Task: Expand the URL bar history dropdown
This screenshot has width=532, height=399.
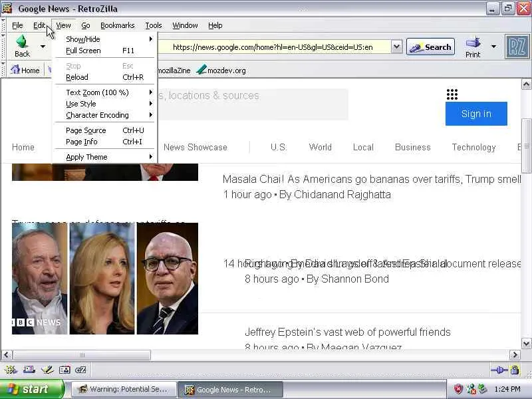Action: click(x=396, y=47)
